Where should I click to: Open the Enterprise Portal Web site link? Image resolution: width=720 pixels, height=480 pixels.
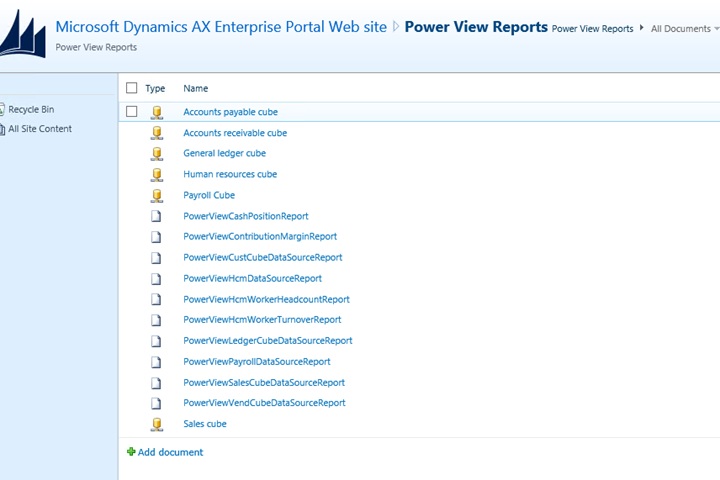pyautogui.click(x=221, y=27)
